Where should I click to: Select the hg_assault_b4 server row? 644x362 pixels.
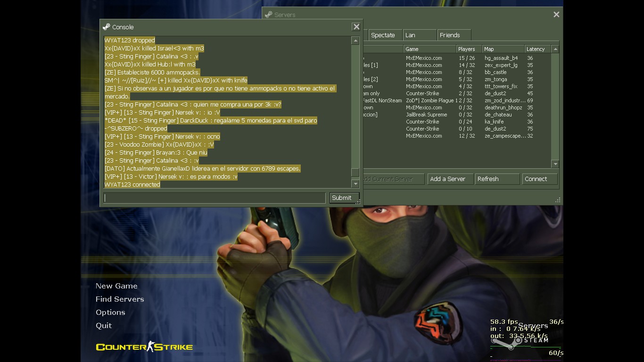coord(456,58)
